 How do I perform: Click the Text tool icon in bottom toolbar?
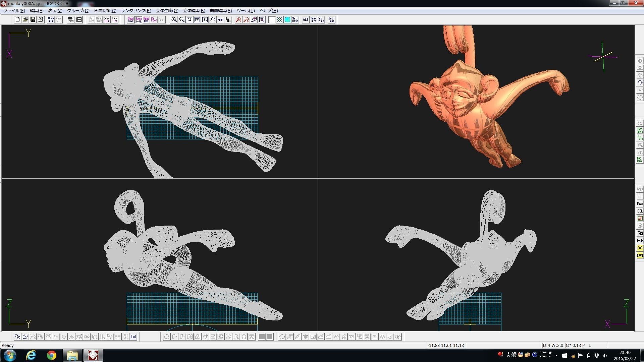pyautogui.click(x=133, y=337)
